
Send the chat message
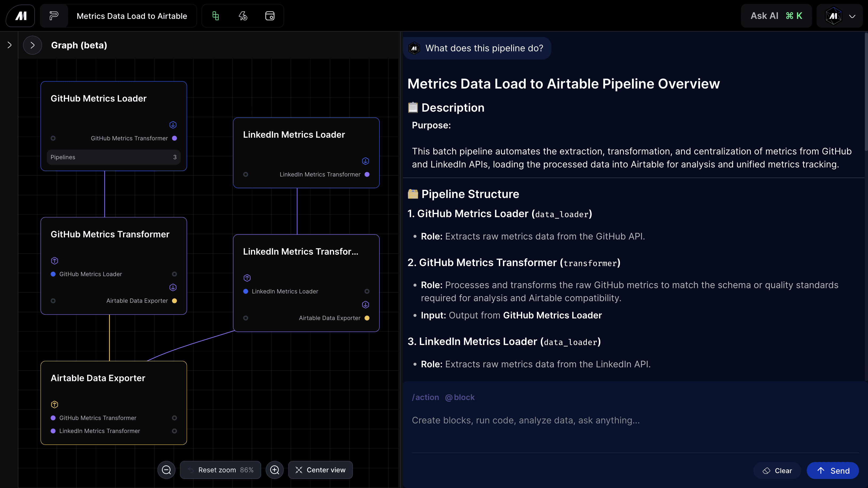click(833, 470)
